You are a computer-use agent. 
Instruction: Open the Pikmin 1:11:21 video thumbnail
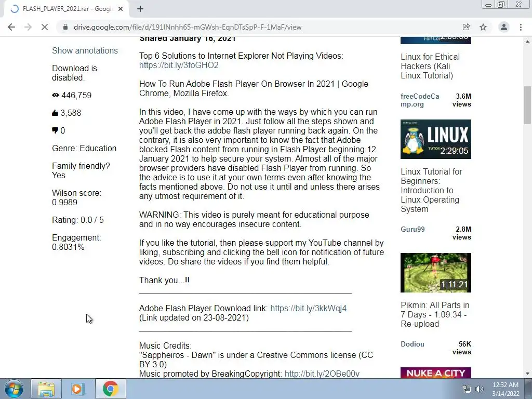click(436, 272)
